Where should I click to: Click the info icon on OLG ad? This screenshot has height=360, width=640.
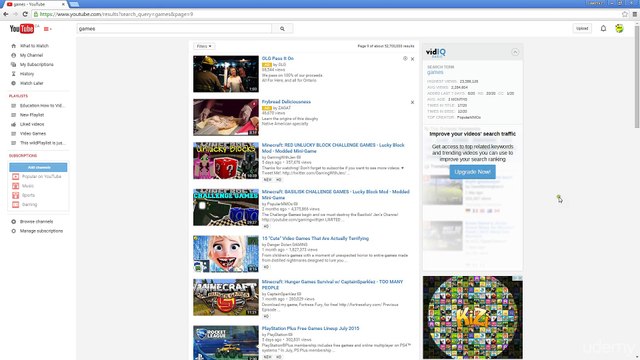pyautogui.click(x=405, y=58)
